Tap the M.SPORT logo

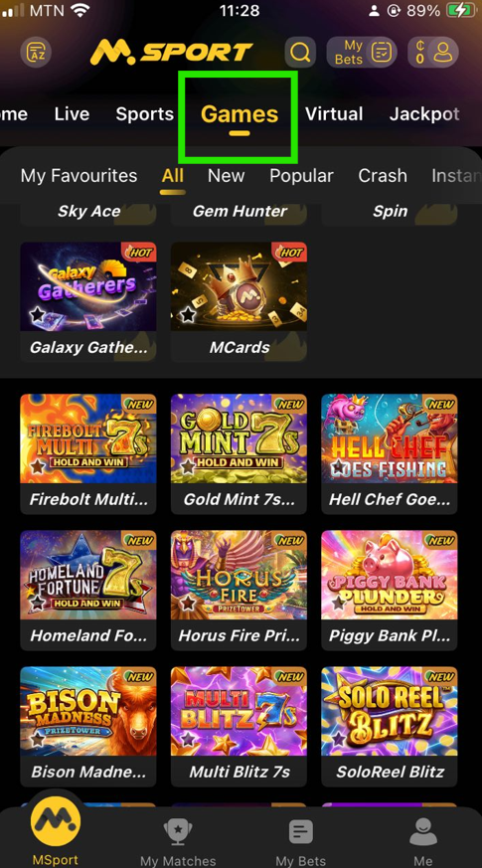tap(171, 53)
